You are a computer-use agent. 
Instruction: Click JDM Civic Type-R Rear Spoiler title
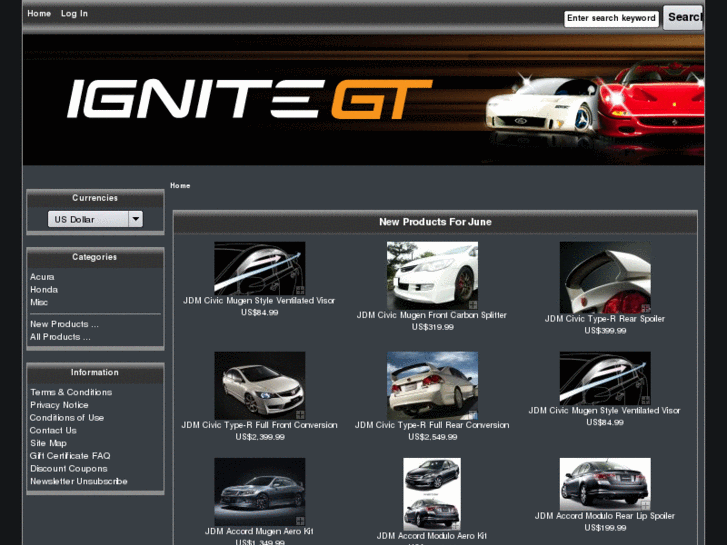pos(605,319)
